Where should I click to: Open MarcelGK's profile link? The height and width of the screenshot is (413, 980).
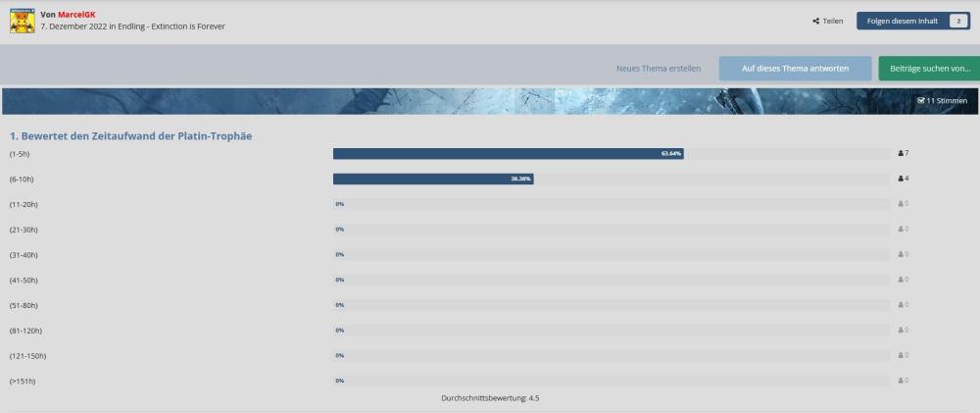click(x=75, y=15)
